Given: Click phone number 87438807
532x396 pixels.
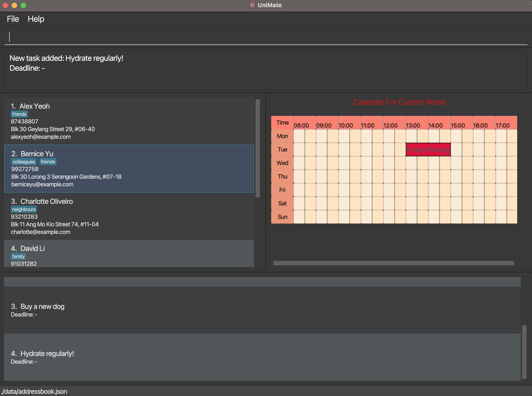Looking at the screenshot, I should [24, 121].
